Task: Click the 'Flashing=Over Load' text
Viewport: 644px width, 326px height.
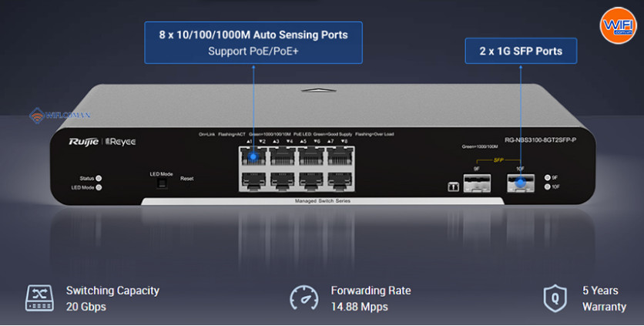Action: (374, 134)
